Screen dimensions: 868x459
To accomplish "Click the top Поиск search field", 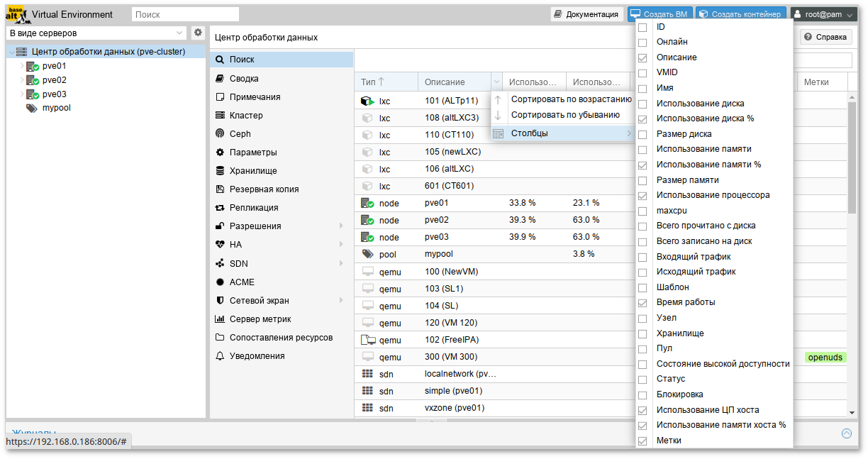I will click(186, 14).
